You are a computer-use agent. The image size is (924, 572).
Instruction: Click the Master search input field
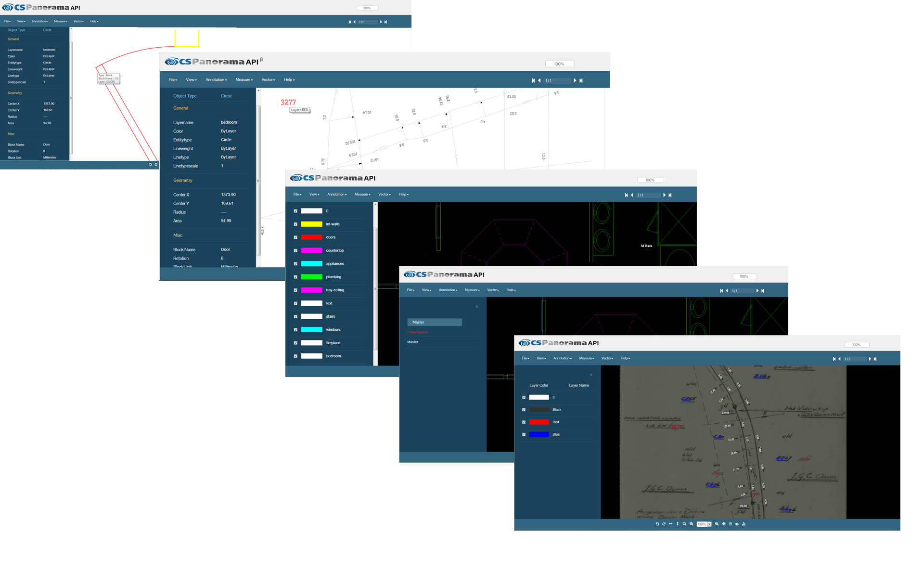click(435, 322)
